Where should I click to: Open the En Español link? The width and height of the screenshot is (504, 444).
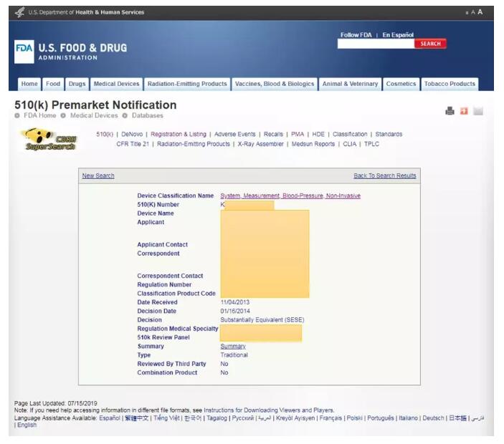398,34
